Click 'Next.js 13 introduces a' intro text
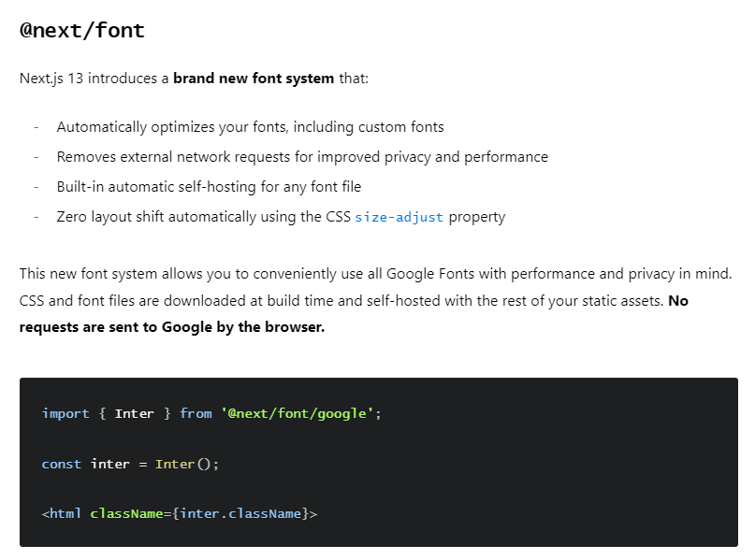This screenshot has width=755, height=560. click(94, 78)
